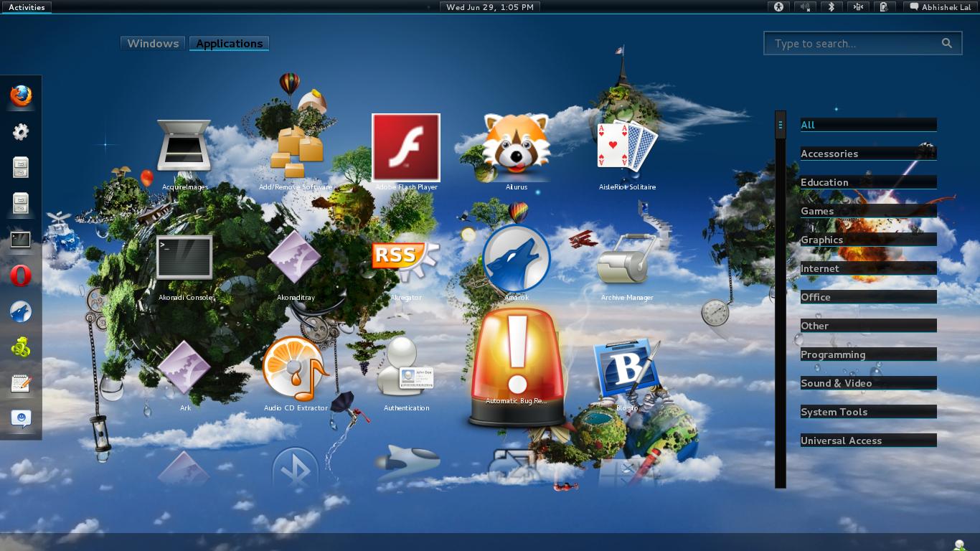The image size is (980, 551).
Task: Click the applications list scrollbar handle
Action: pyautogui.click(x=781, y=125)
